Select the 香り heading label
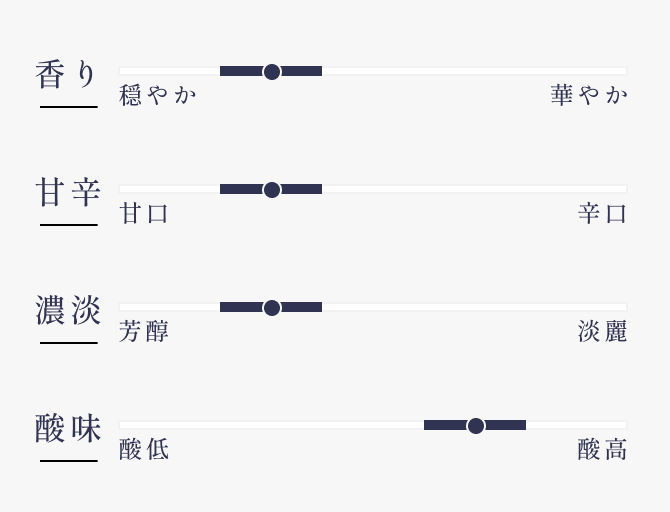 pos(68,75)
